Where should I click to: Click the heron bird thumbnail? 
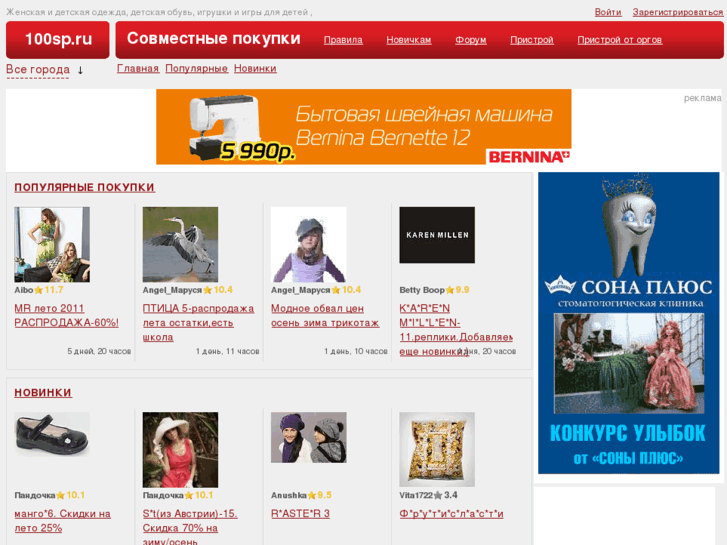pos(180,244)
